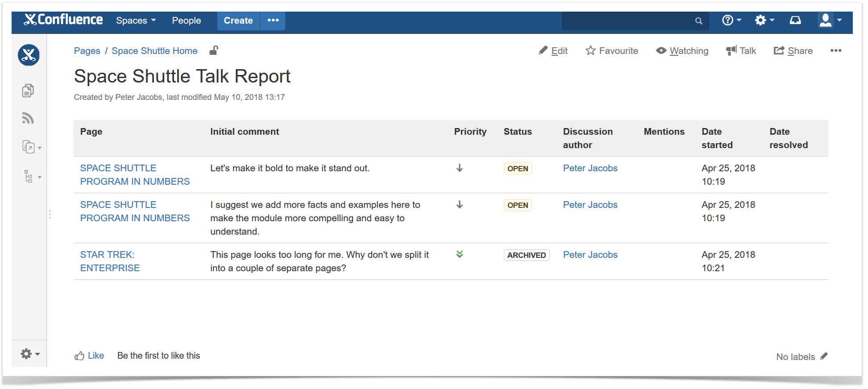Viewport: 868px width, 389px height.
Task: Open the page more-actions ellipsis menu
Action: point(836,51)
